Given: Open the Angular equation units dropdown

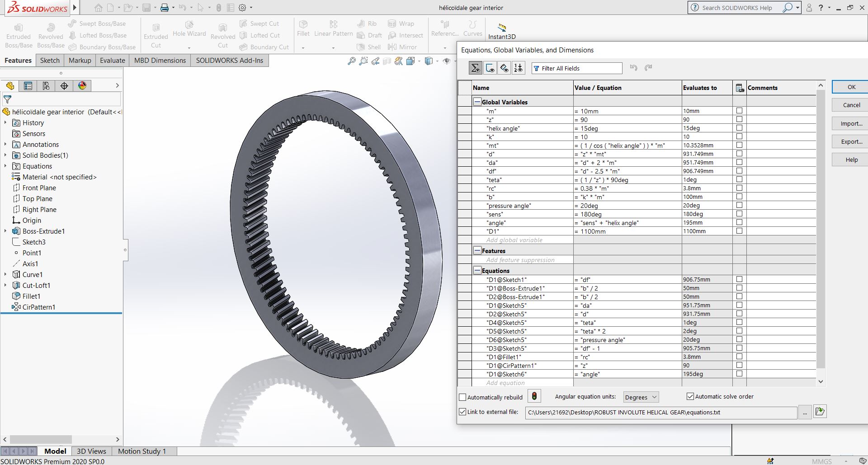Looking at the screenshot, I should [641, 397].
